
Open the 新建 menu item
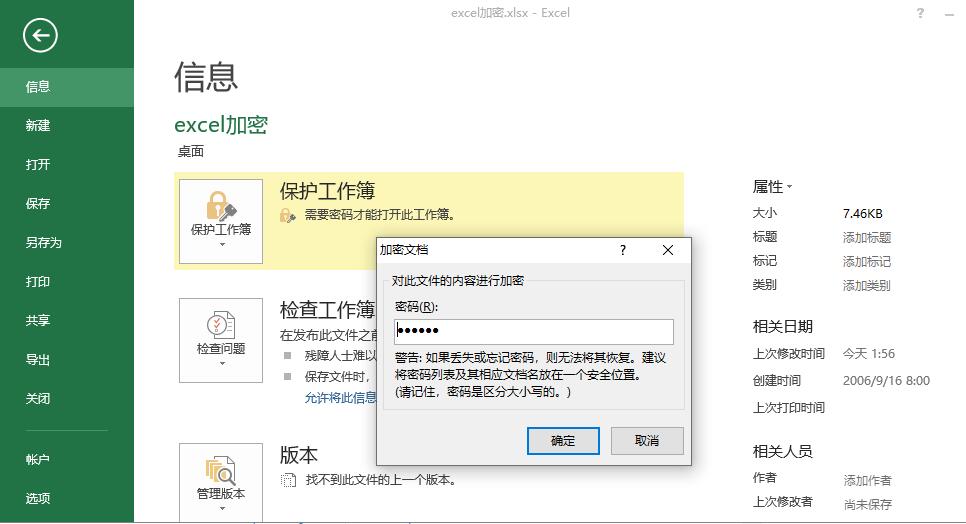(x=67, y=126)
